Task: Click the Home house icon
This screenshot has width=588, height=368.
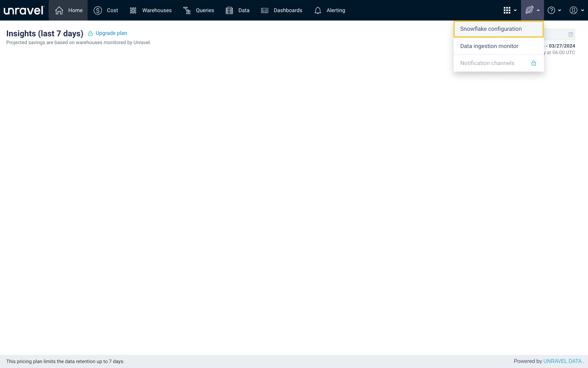Action: [59, 10]
